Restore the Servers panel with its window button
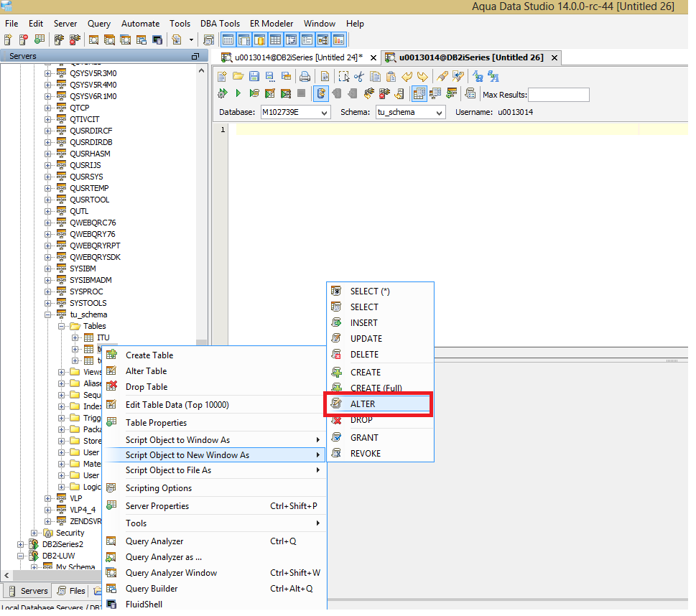Image resolution: width=696 pixels, height=616 pixels. click(x=195, y=56)
